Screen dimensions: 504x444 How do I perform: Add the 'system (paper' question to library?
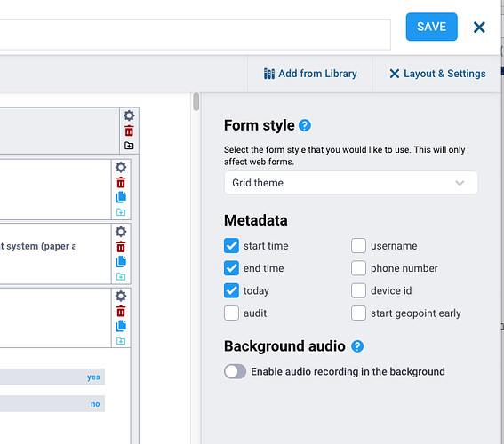(121, 277)
